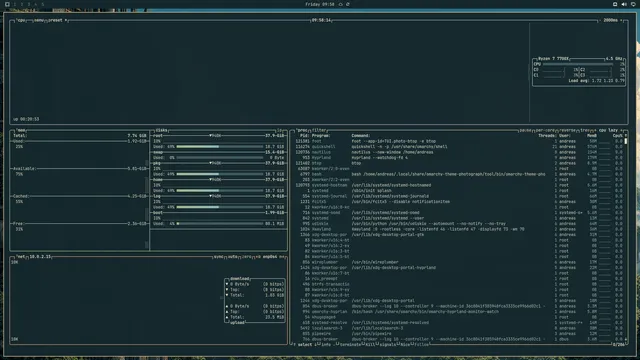Click the Command column header
Viewport: 640px width, 360px height.
(x=361, y=136)
